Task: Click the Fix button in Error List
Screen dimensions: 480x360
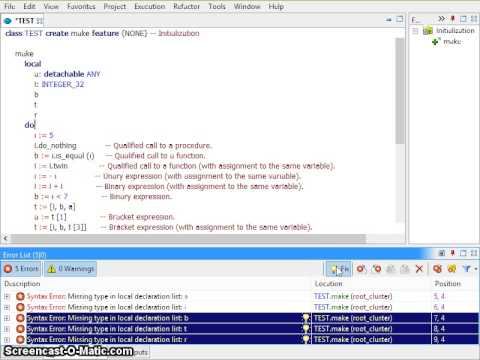Action: tap(339, 269)
